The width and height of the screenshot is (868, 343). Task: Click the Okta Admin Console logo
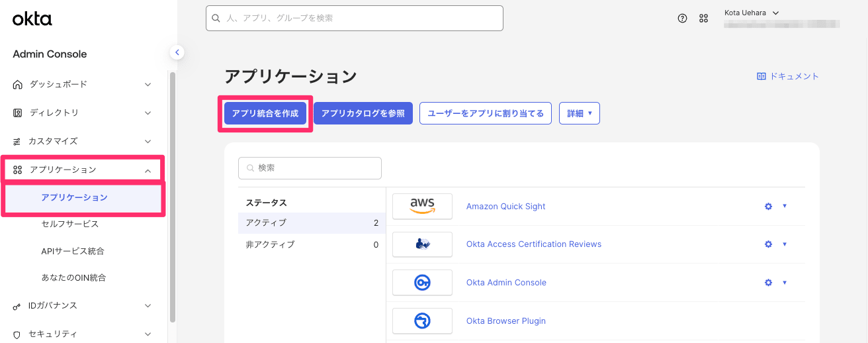pyautogui.click(x=422, y=283)
